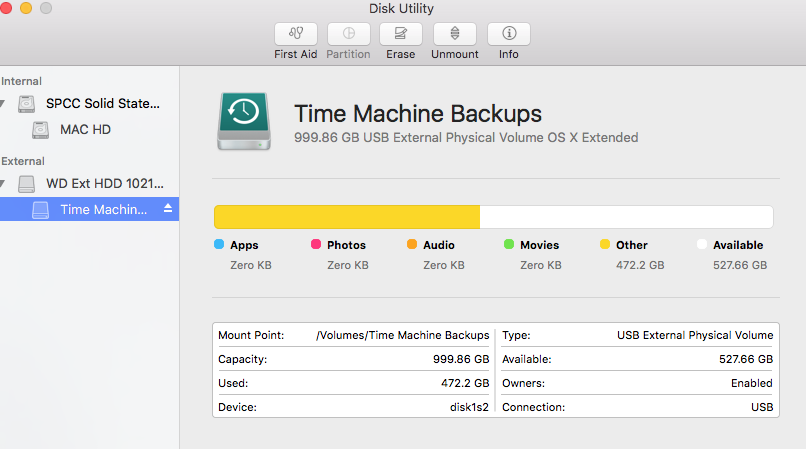This screenshot has height=449, width=806.
Task: Click the green Movies legend color dot
Action: 509,245
